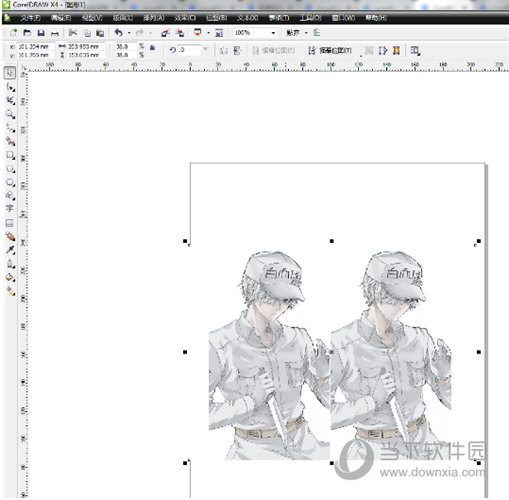Open the 编辑(E) menu
The image size is (509, 500).
(x=61, y=18)
